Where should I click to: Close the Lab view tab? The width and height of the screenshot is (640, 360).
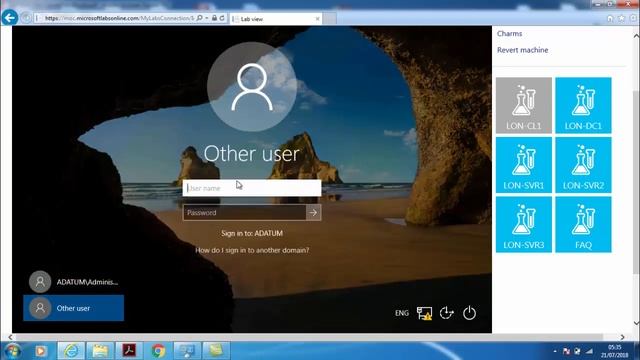[x=318, y=19]
